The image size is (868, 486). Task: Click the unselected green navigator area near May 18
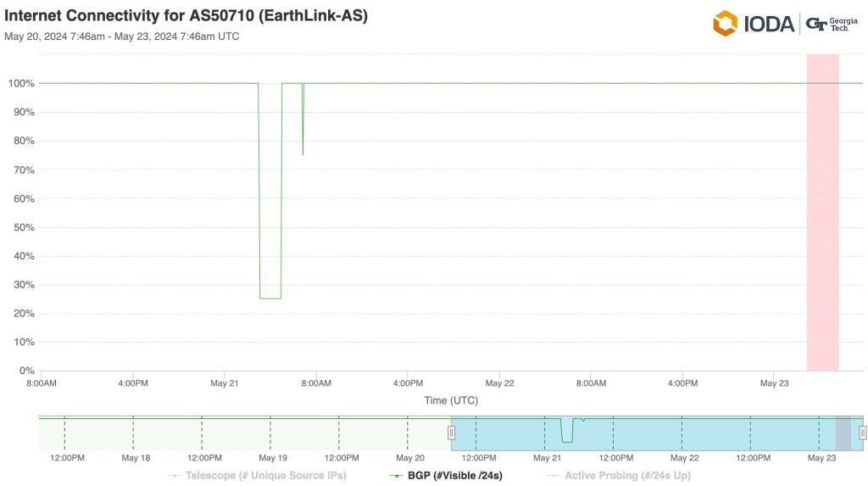click(136, 434)
